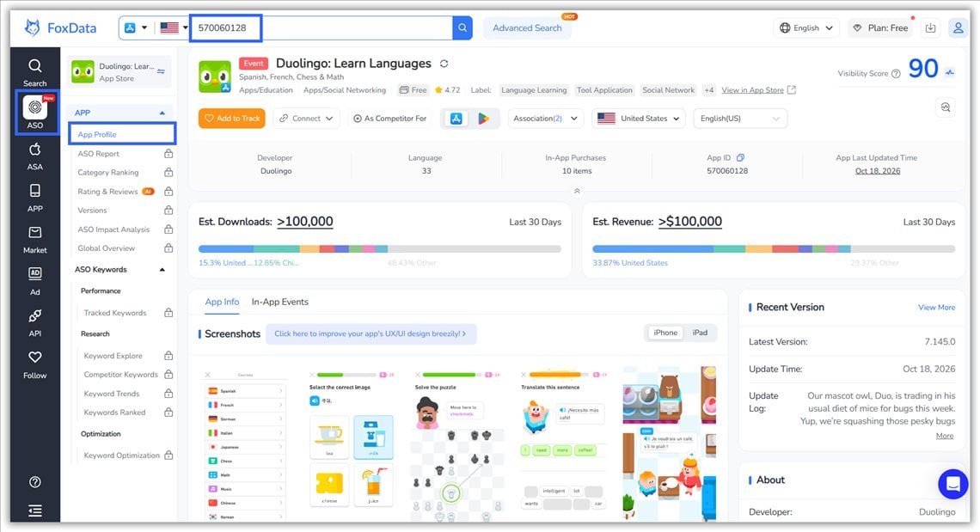Open the APP section in sidebar

[35, 198]
